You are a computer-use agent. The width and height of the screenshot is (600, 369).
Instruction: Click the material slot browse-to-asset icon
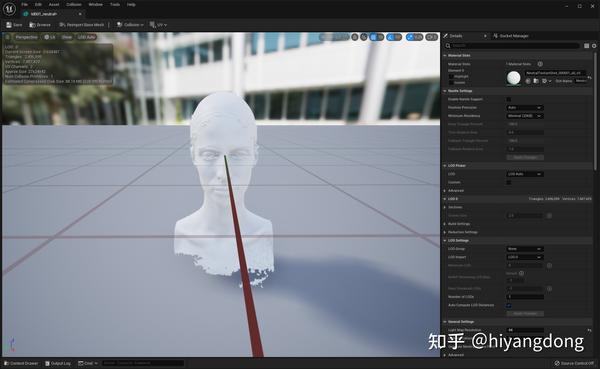point(536,81)
